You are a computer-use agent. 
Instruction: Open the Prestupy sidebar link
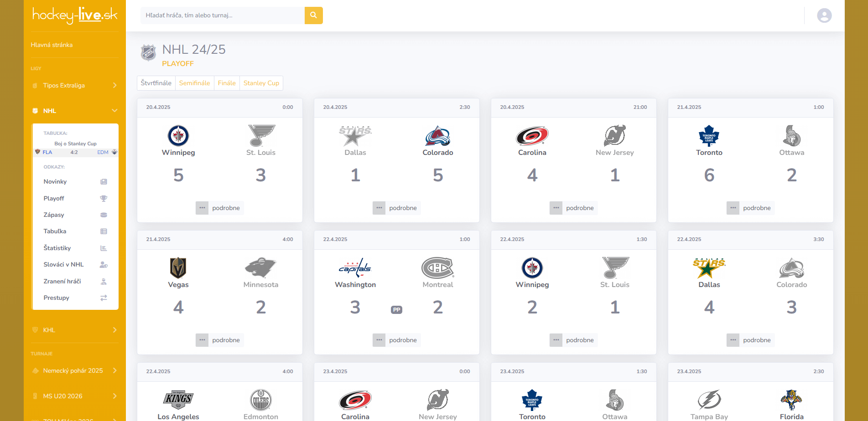coord(57,298)
